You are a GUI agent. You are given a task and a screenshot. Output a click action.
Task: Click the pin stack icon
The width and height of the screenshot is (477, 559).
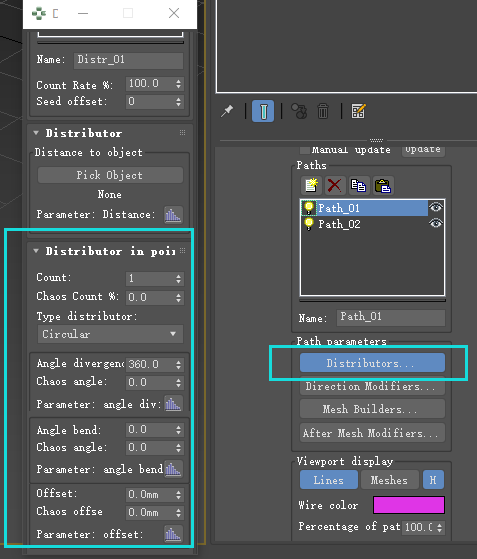coord(227,111)
